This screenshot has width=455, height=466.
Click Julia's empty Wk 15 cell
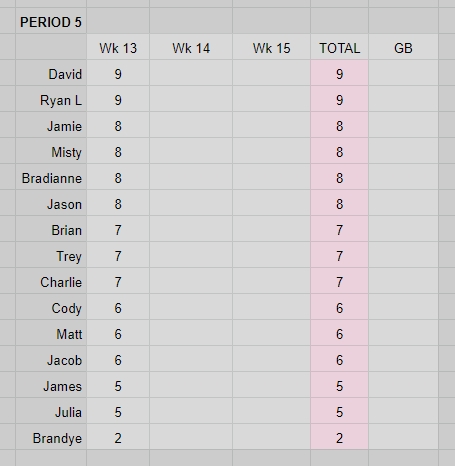pyautogui.click(x=272, y=411)
